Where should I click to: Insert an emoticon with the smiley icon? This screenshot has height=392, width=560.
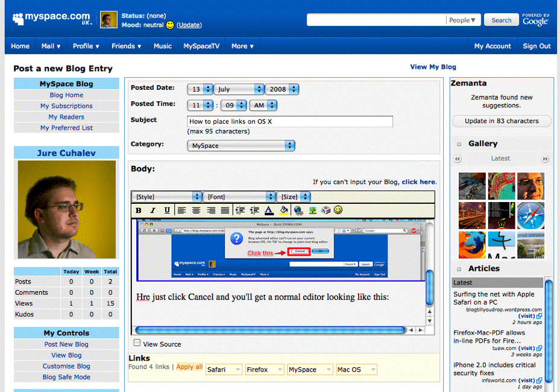[x=338, y=210]
